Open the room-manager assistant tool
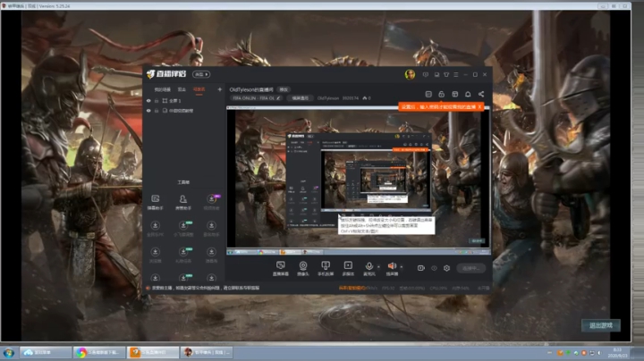Screen dimensions: 644x361 [x=183, y=202]
